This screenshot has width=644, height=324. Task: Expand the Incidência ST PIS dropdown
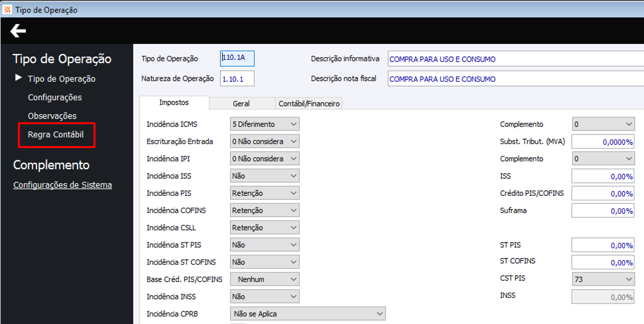click(x=265, y=245)
